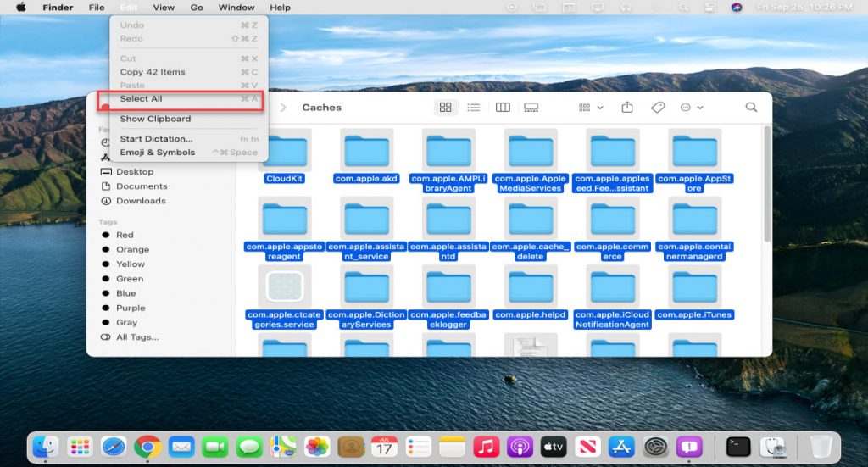
Task: Go forward with the chevron arrow
Action: point(283,108)
